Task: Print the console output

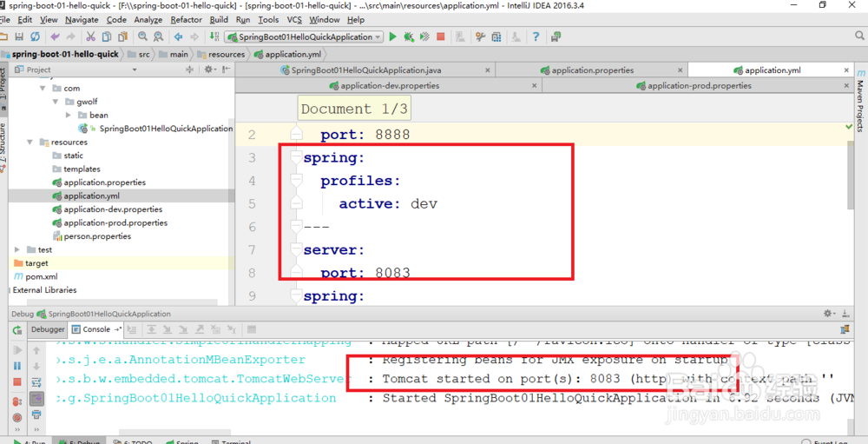Action: click(x=36, y=414)
